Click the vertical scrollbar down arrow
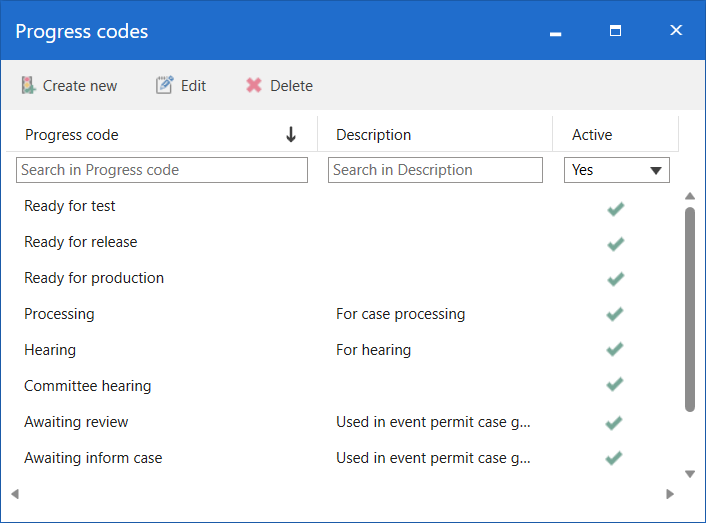This screenshot has width=706, height=523. click(x=690, y=474)
